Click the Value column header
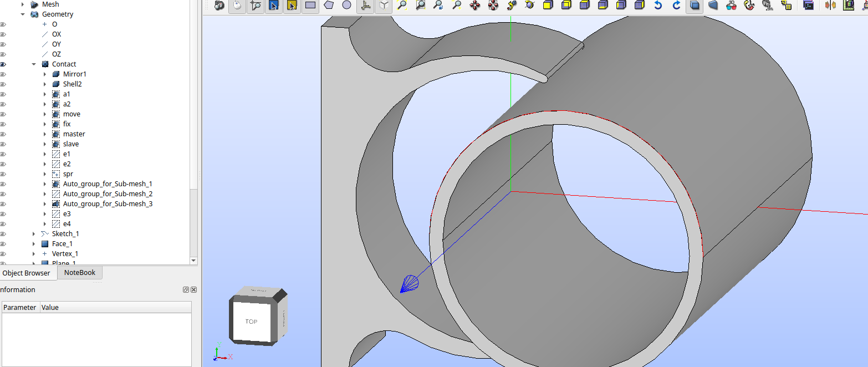Image resolution: width=868 pixels, height=367 pixels. click(116, 307)
